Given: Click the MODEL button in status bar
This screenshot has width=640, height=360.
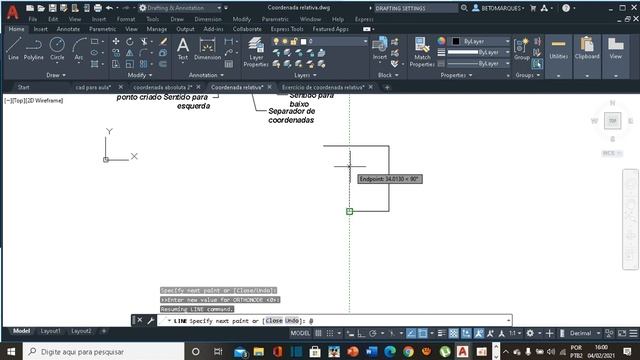Looking at the screenshot, I should 300,333.
